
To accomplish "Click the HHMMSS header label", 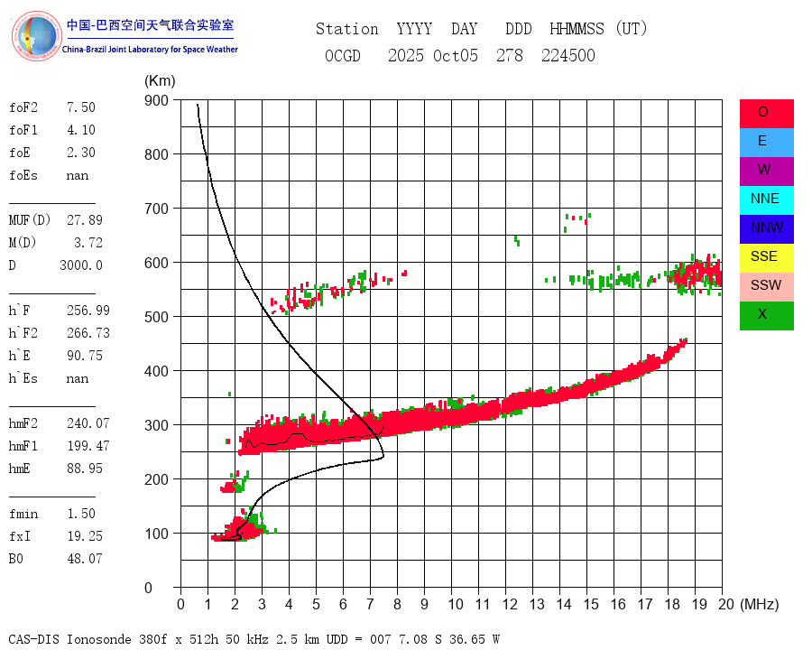I will click(x=577, y=29).
